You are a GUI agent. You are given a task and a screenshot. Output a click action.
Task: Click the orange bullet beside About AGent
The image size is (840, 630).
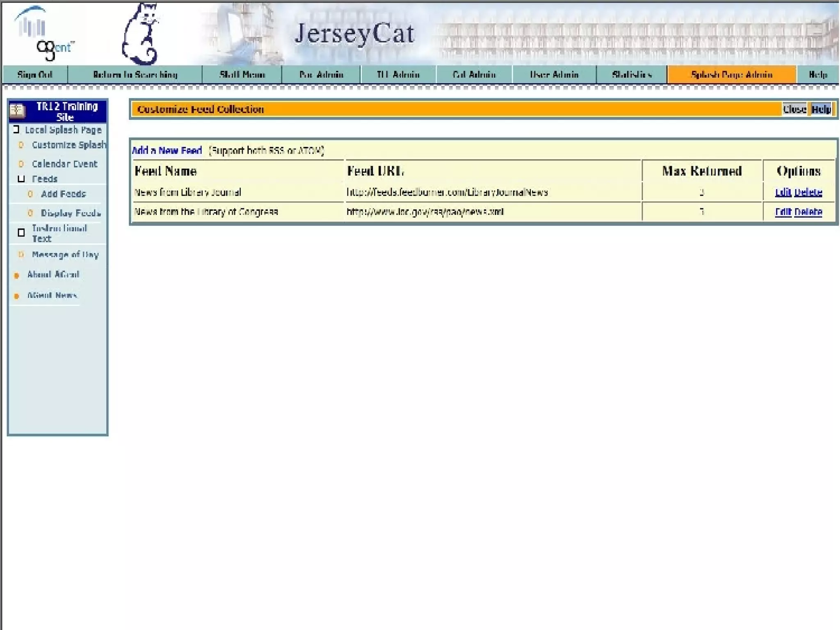click(17, 276)
